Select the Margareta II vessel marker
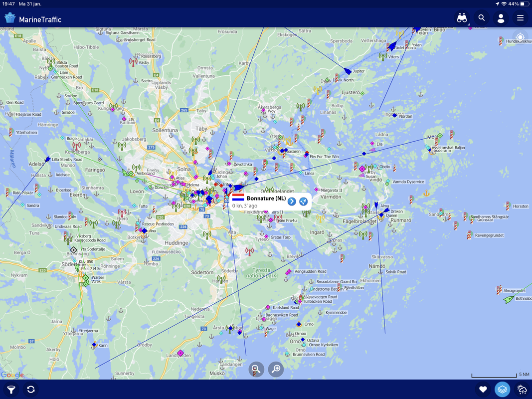The width and height of the screenshot is (532, 399). click(316, 190)
